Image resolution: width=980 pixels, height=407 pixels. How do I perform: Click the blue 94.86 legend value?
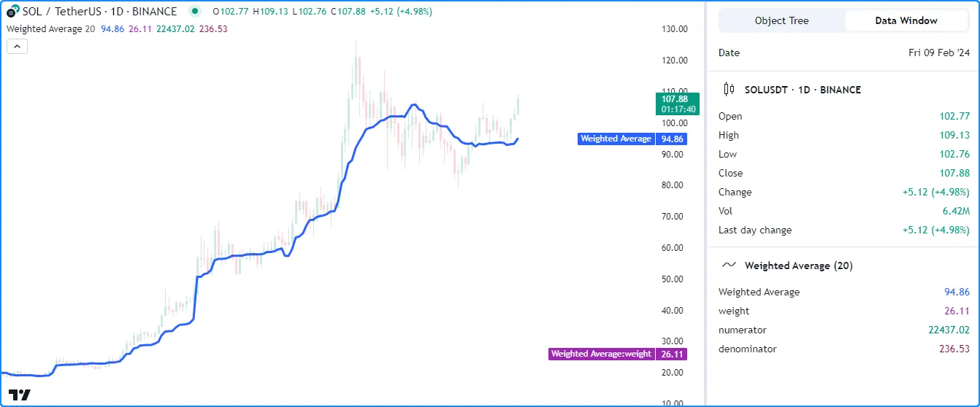112,29
